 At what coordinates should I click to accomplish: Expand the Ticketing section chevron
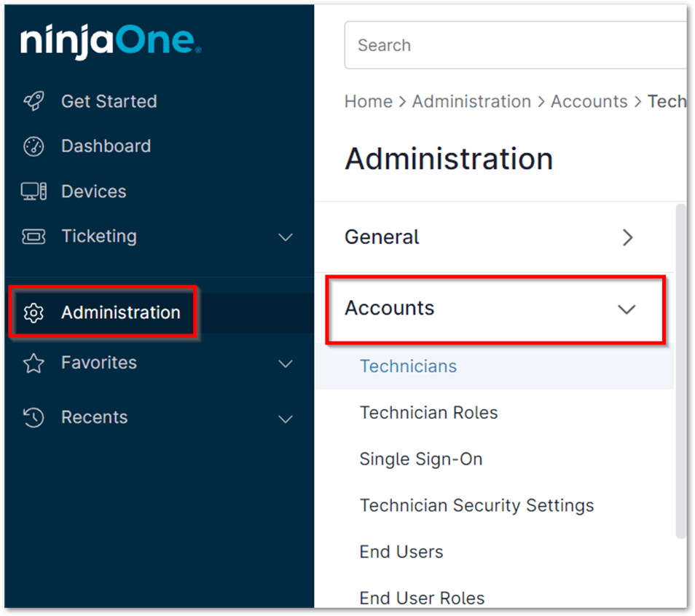click(285, 237)
